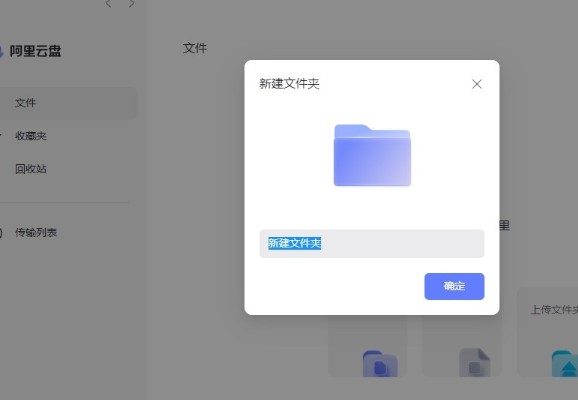Click the 传输列表 sidebar icon

point(1,233)
